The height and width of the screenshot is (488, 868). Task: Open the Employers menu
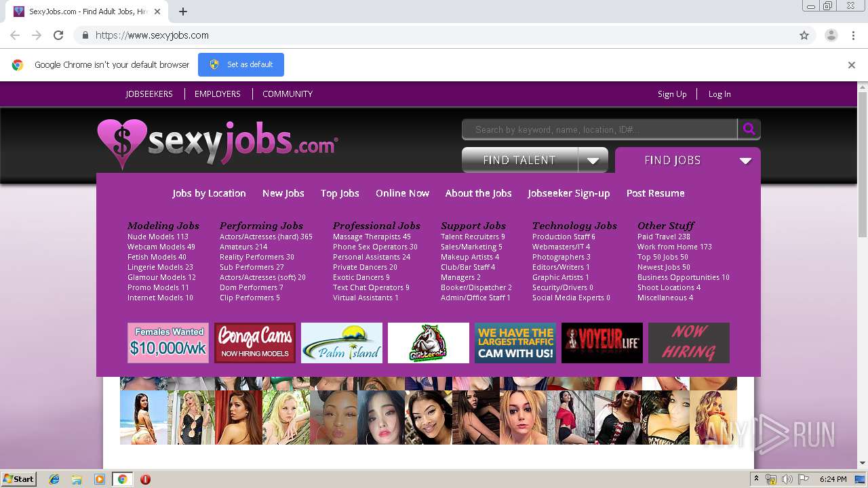[218, 94]
